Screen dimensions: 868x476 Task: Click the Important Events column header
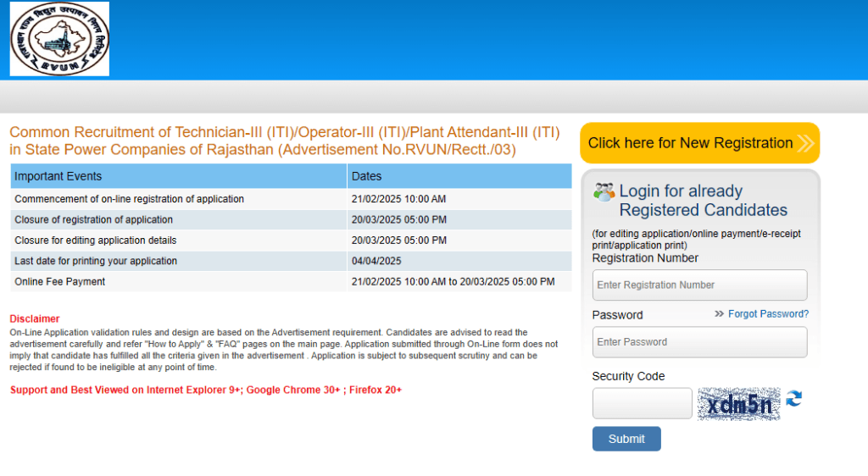pyautogui.click(x=178, y=176)
